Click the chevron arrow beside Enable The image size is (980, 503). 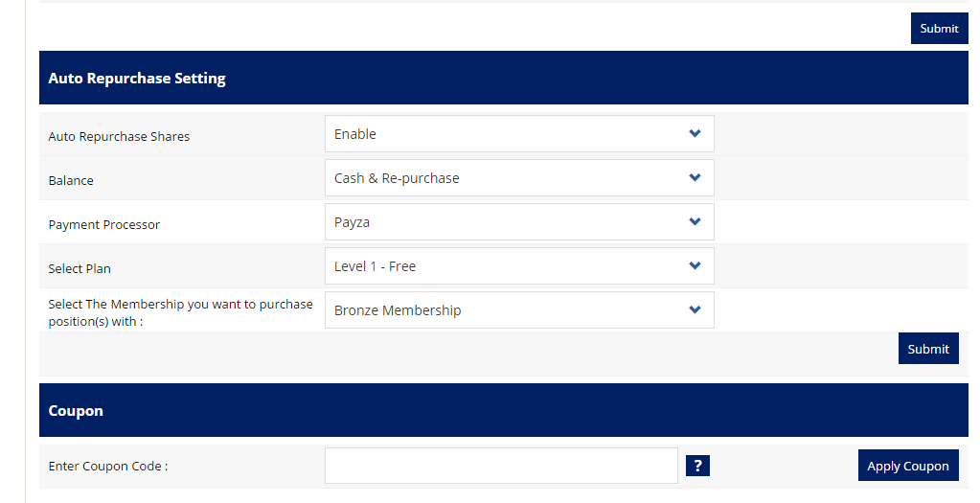(x=695, y=134)
